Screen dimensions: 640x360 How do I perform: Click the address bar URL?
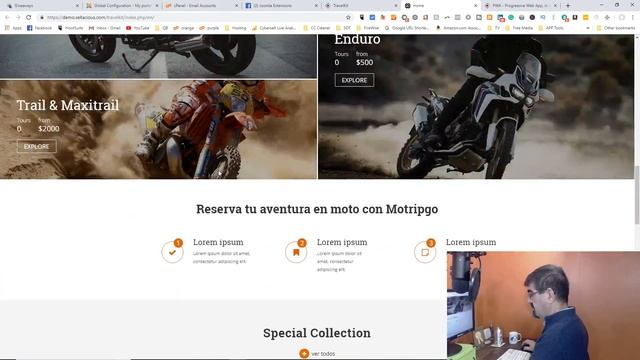[x=101, y=18]
